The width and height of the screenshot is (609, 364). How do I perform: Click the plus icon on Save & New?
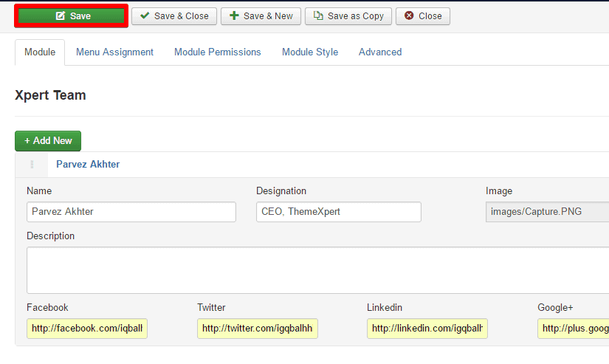coord(234,16)
